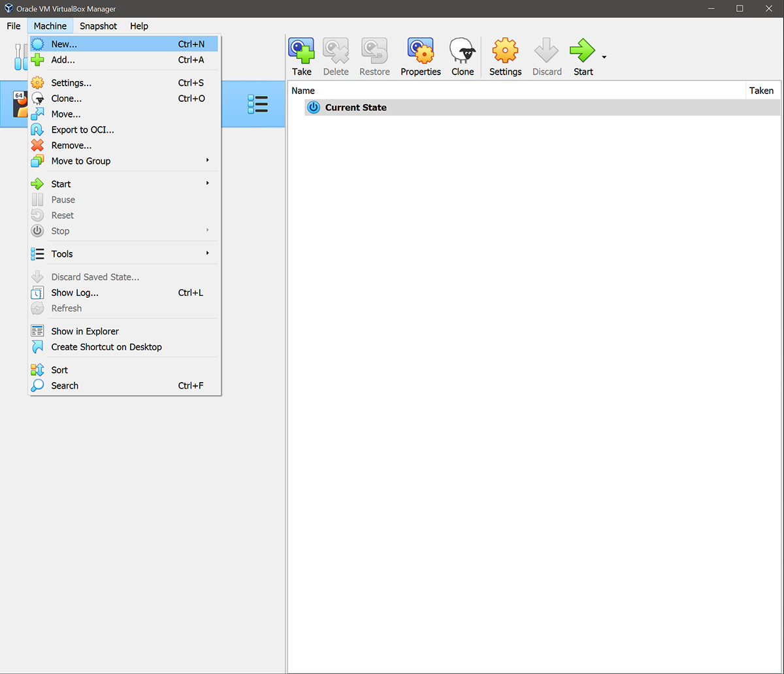
Task: Open Settings via the gear toolbar icon
Action: 505,50
